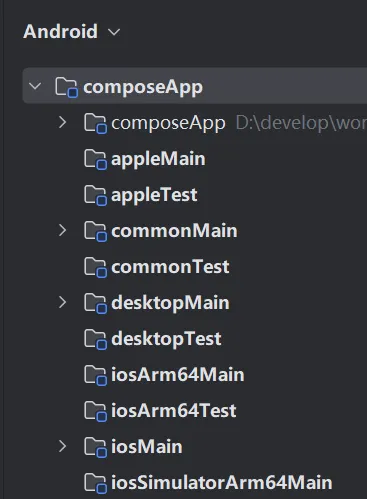Open the Android project view dropdown
367x499 pixels.
coord(72,32)
